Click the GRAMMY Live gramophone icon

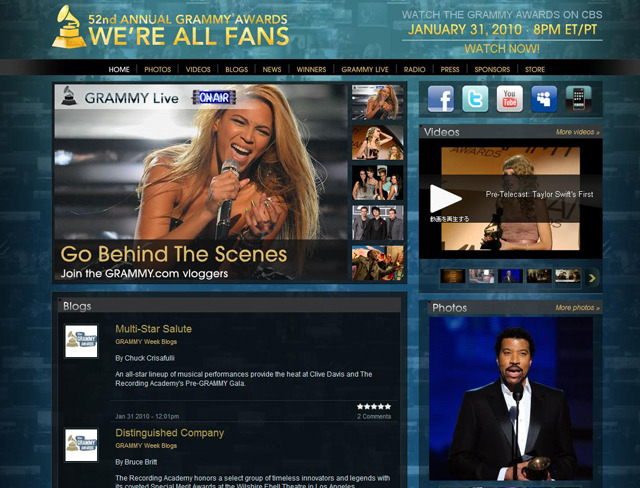(x=69, y=96)
